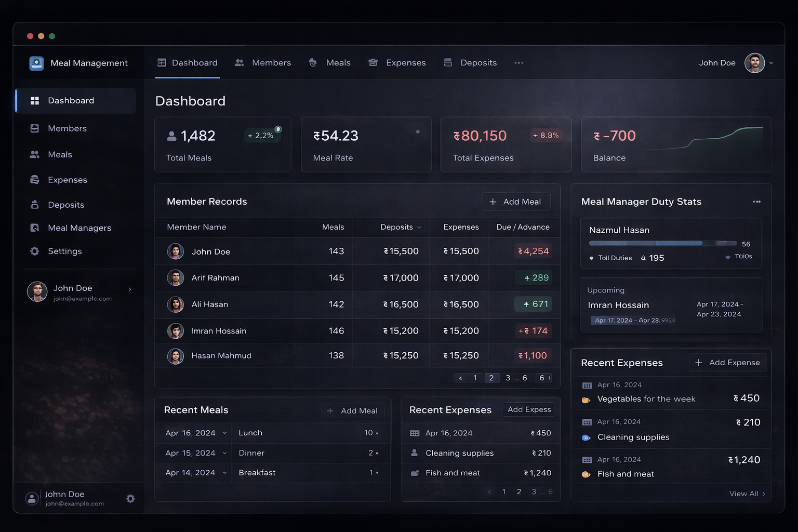Open the Expenses top tab

click(x=397, y=63)
